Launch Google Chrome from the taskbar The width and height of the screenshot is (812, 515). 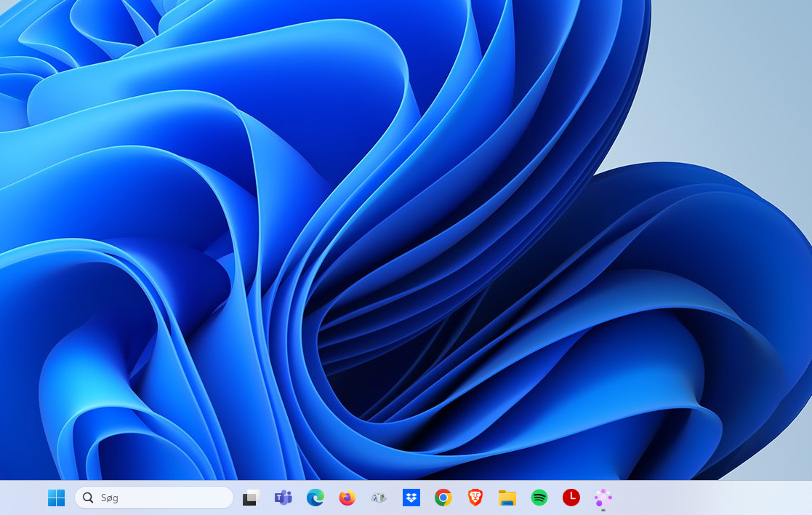click(x=443, y=498)
